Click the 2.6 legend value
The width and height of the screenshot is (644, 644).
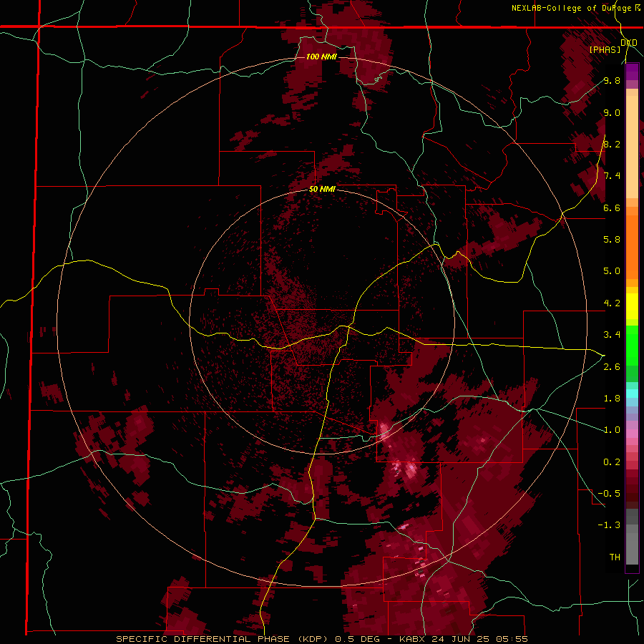point(612,367)
